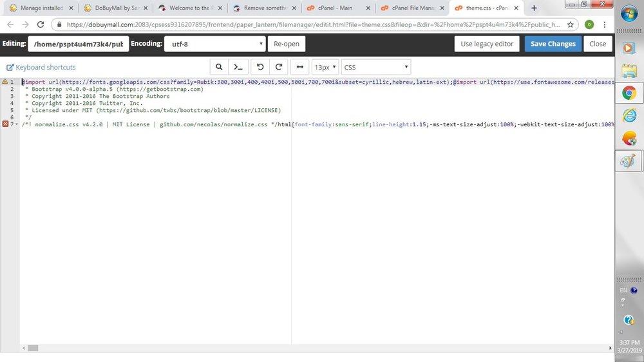Open the editor search tool
Viewport: 644px width, 362px height.
(219, 67)
